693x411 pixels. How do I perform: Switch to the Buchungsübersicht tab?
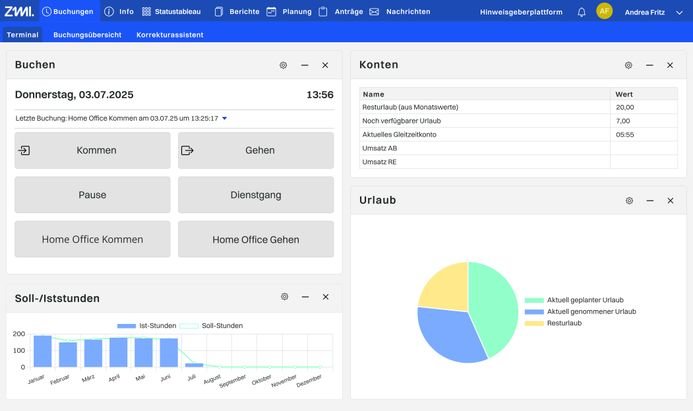pyautogui.click(x=87, y=34)
